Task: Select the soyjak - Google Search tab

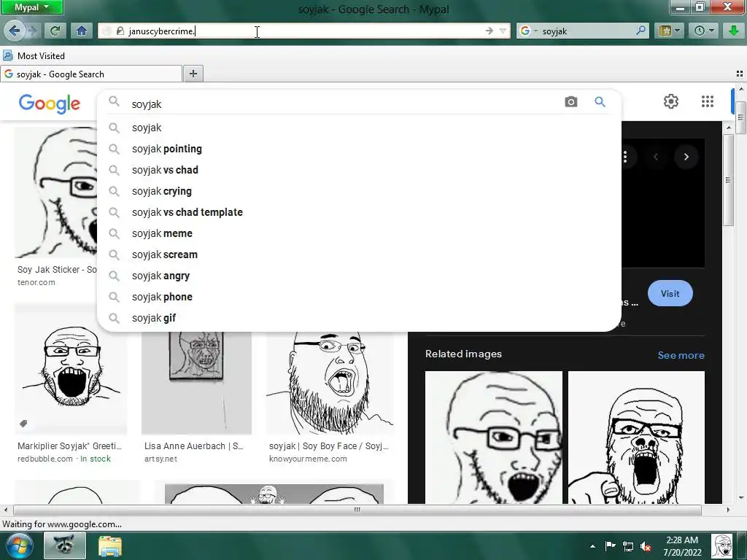Action: 91,74
